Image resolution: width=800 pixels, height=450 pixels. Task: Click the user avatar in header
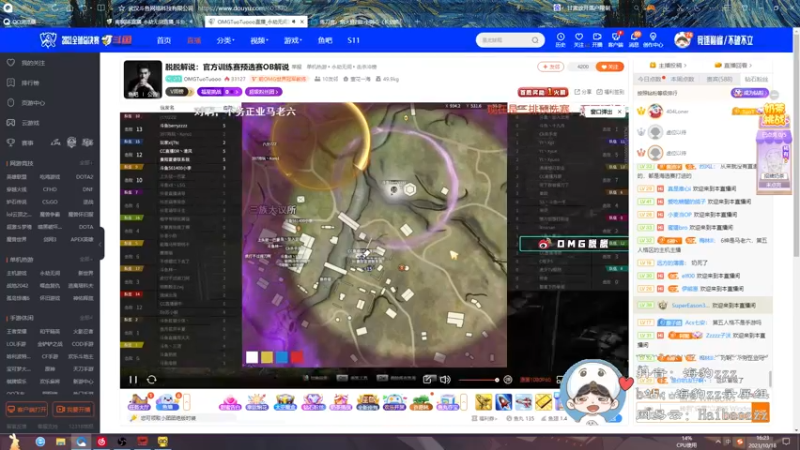[x=682, y=40]
